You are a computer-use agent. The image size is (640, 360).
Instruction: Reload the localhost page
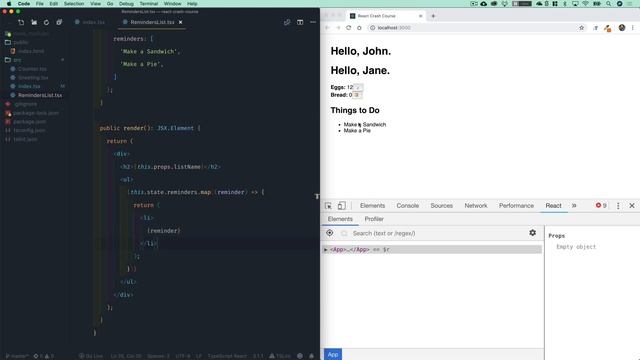coord(349,28)
